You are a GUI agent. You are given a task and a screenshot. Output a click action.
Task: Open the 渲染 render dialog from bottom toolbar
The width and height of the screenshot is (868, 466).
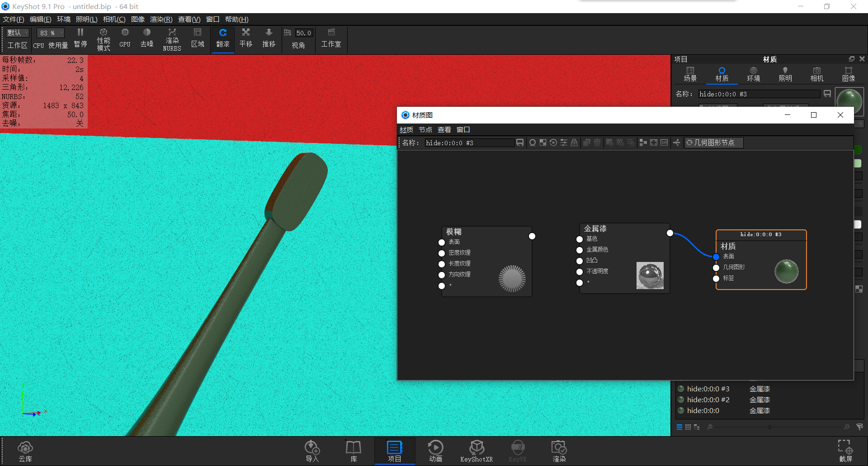tap(559, 451)
